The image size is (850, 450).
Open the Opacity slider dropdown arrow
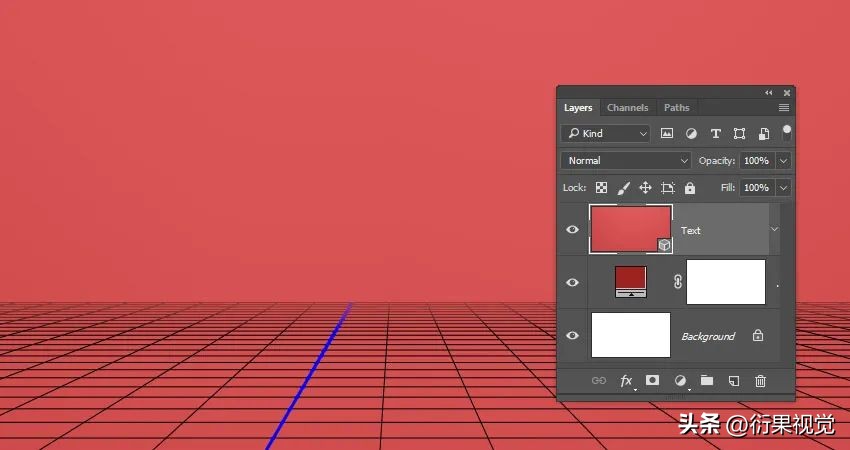coord(783,160)
